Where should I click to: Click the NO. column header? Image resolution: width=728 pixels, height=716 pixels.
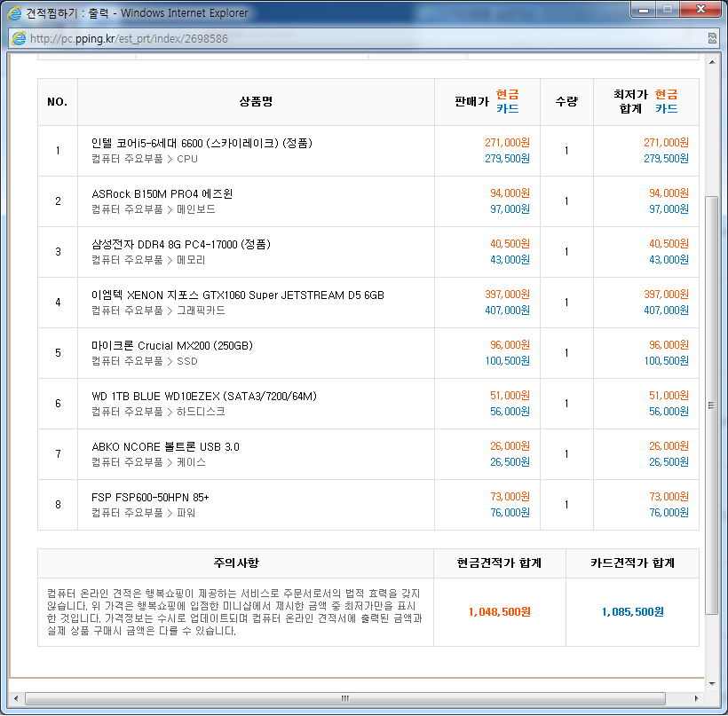point(58,102)
